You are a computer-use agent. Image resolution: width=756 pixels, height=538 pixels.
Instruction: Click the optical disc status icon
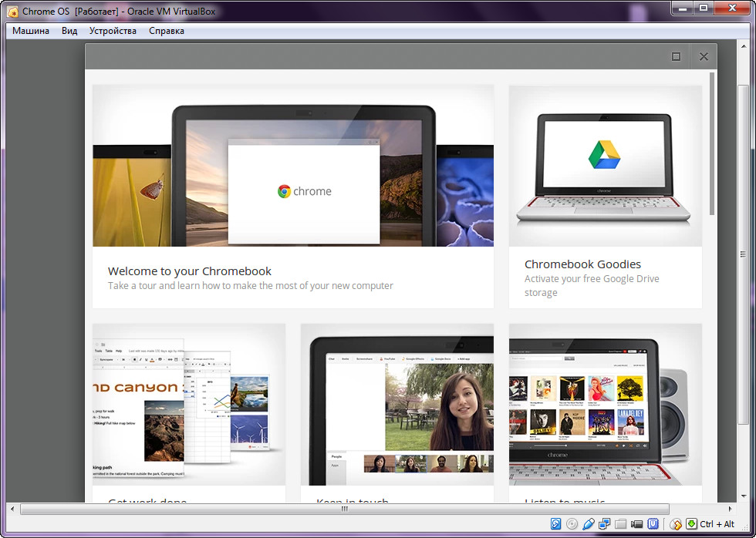coord(572,524)
